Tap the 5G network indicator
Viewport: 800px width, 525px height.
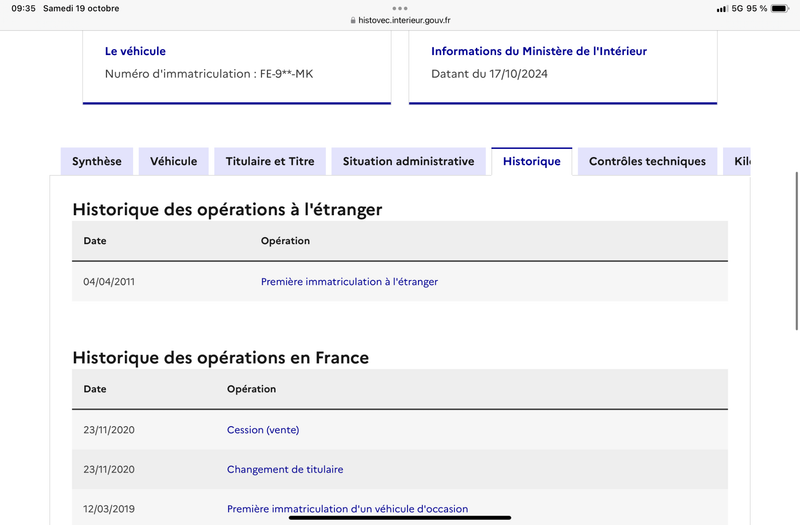pos(737,9)
